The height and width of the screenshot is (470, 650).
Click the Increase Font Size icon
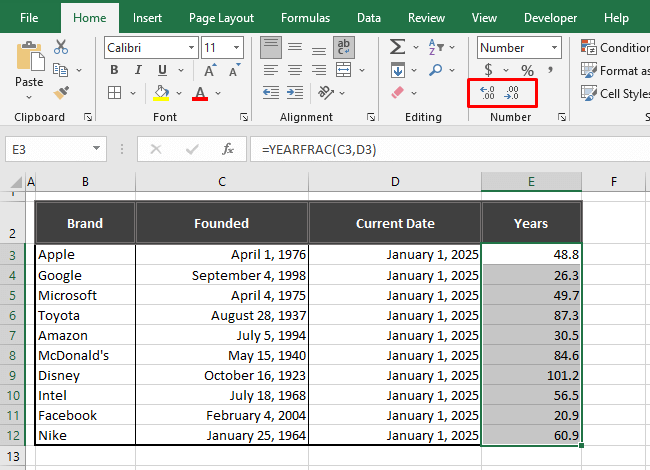[x=210, y=70]
